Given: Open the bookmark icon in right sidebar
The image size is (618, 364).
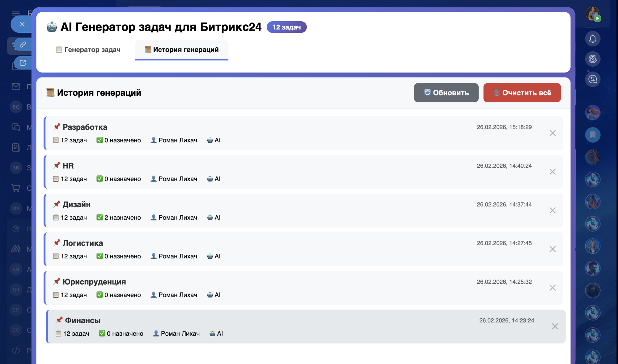Looking at the screenshot, I should point(593,135).
